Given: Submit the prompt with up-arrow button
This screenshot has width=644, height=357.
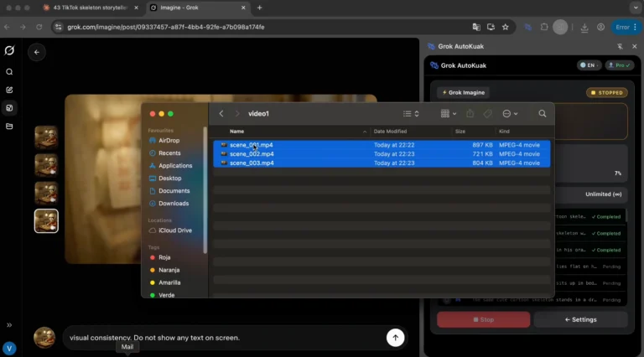Looking at the screenshot, I should point(395,338).
